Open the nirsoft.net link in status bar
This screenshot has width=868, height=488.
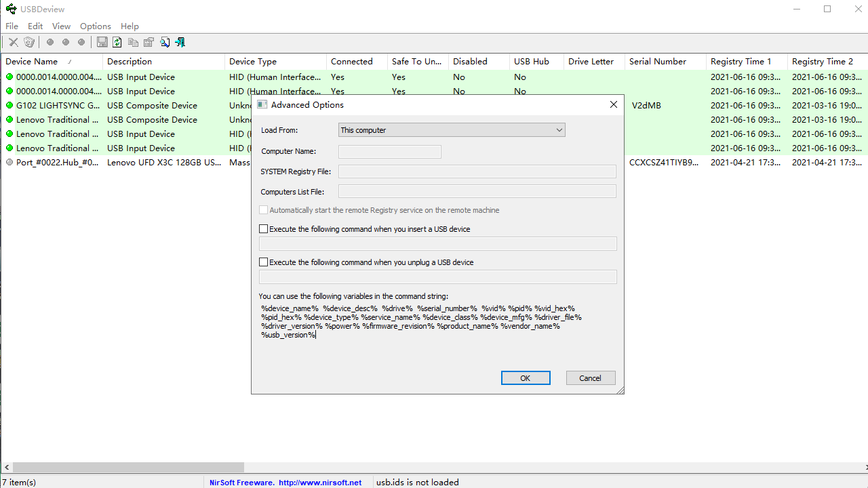pos(320,483)
